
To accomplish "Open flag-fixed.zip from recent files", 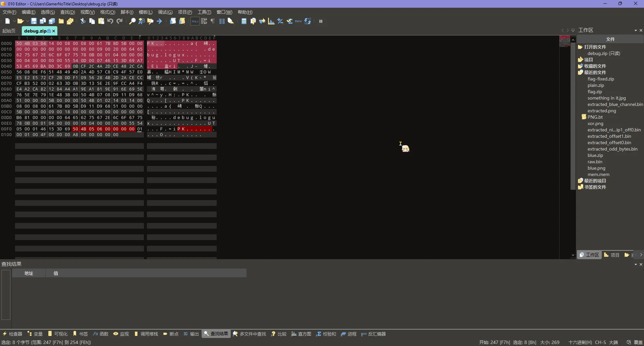I will coord(600,79).
